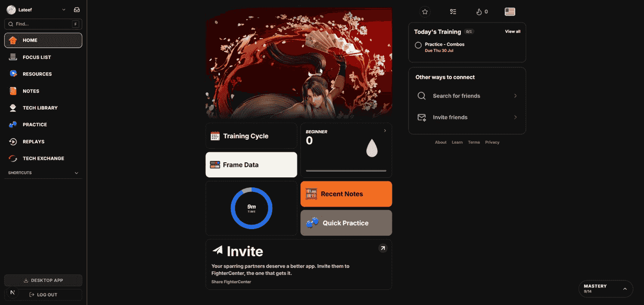
Task: Open the About footer link
Action: coord(441,142)
